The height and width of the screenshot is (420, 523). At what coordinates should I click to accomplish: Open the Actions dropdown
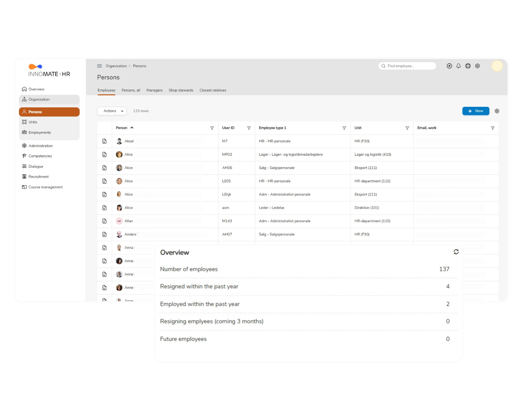(x=112, y=111)
